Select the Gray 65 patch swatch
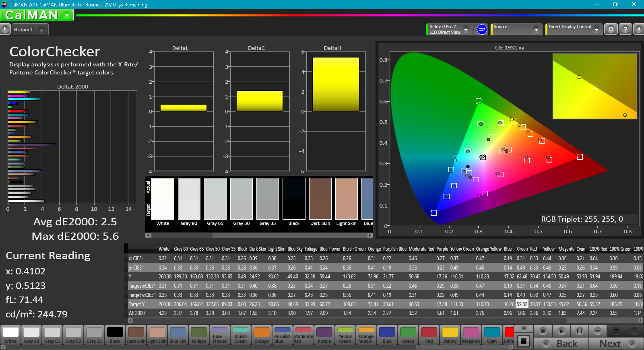644x350 pixels. pos(52,335)
